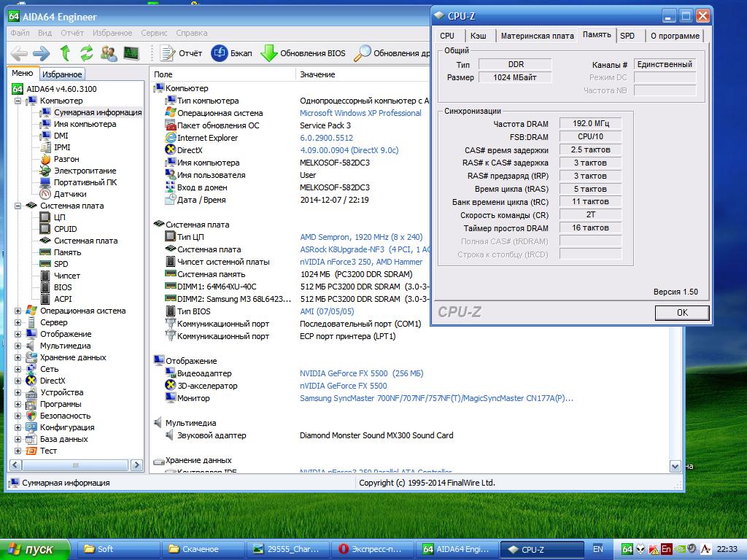
Task: Select ЦП item in tree
Action: pyautogui.click(x=60, y=217)
